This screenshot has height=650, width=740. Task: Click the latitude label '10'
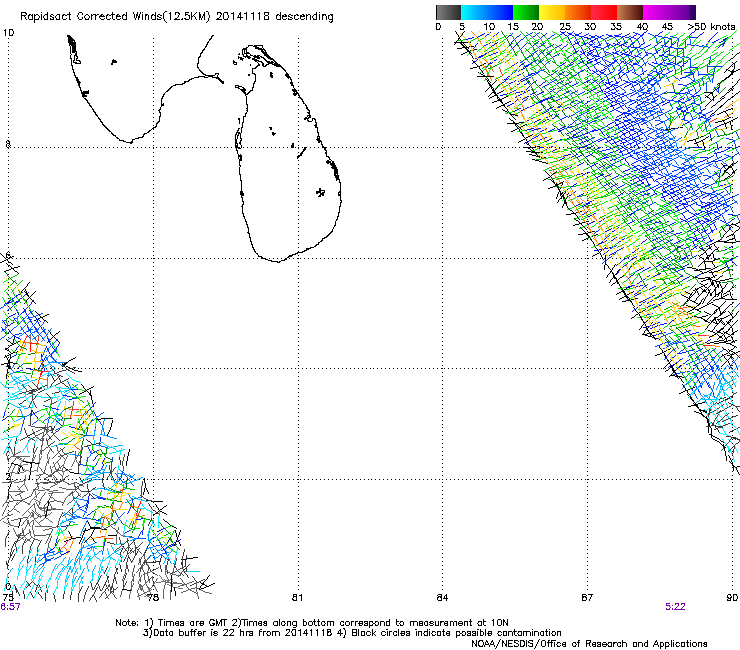(x=8, y=33)
